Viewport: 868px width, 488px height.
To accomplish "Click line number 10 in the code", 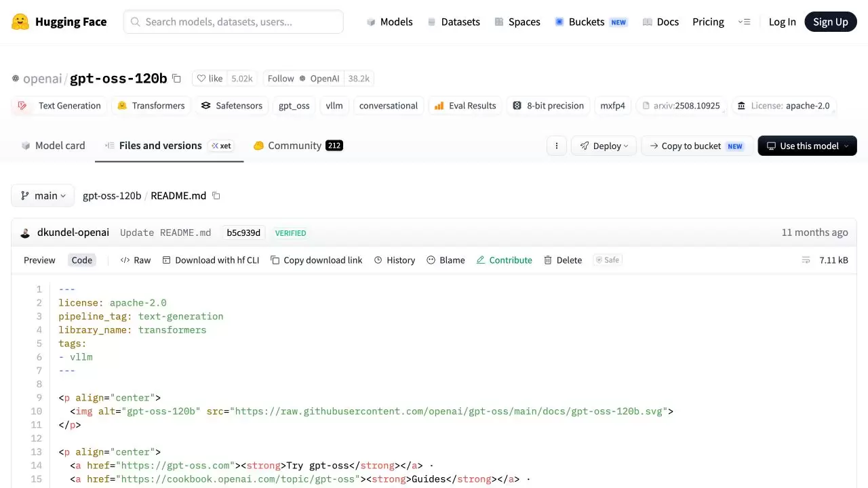I will pos(37,411).
